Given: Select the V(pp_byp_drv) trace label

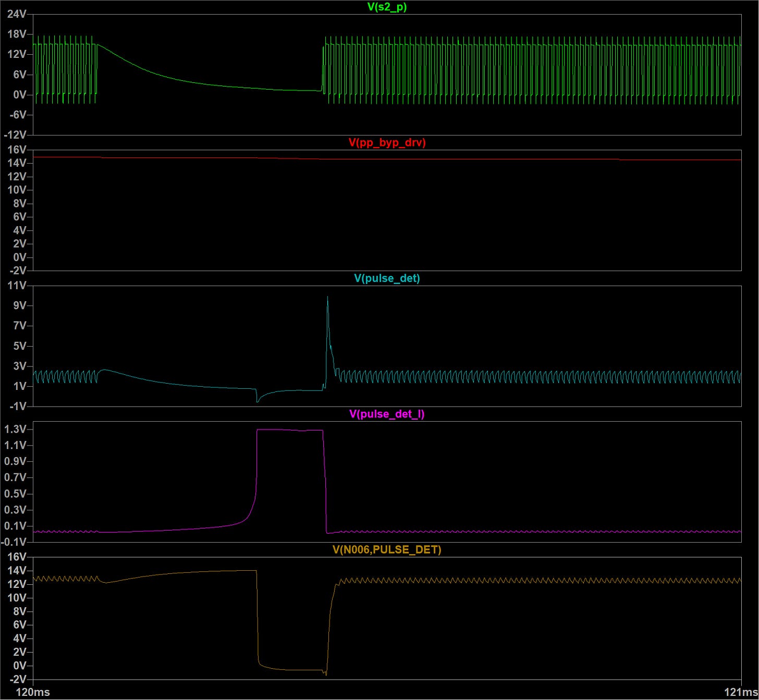Looking at the screenshot, I should click(387, 142).
